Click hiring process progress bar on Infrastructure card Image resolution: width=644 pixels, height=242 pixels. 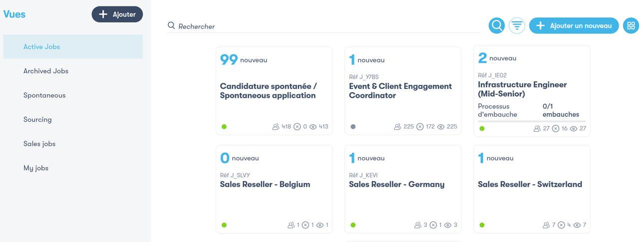[x=532, y=121]
